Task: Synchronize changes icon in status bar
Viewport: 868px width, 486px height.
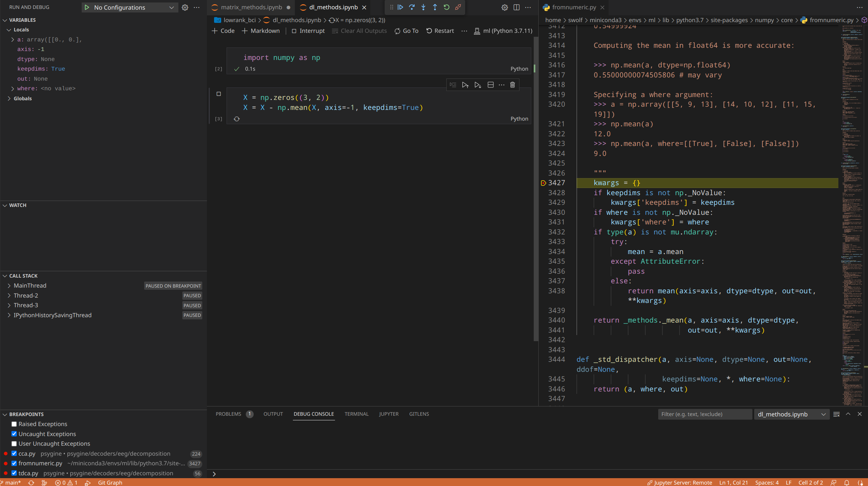Action: (31, 482)
